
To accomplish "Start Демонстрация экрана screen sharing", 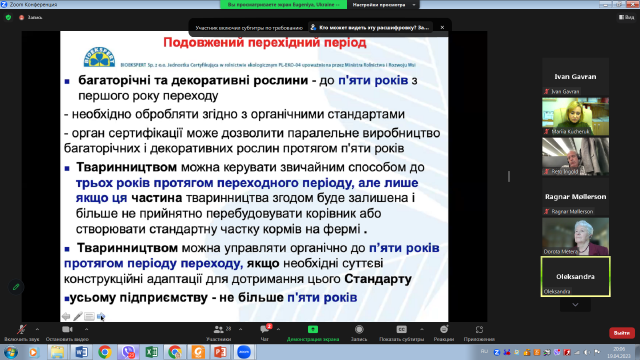I will tap(313, 333).
